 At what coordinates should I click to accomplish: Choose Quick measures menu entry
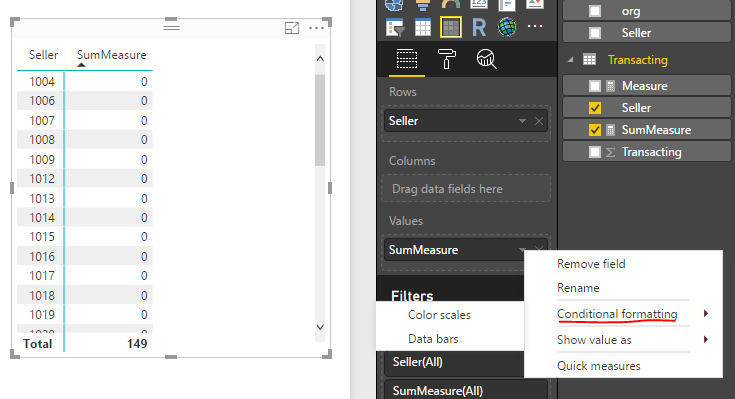(599, 366)
